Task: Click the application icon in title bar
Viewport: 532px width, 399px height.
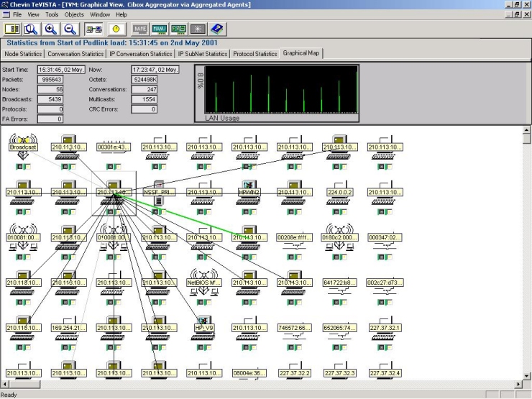Action: click(4, 4)
